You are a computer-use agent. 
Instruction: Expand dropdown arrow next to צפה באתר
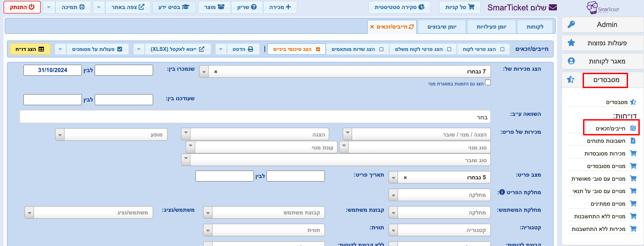coord(99,7)
